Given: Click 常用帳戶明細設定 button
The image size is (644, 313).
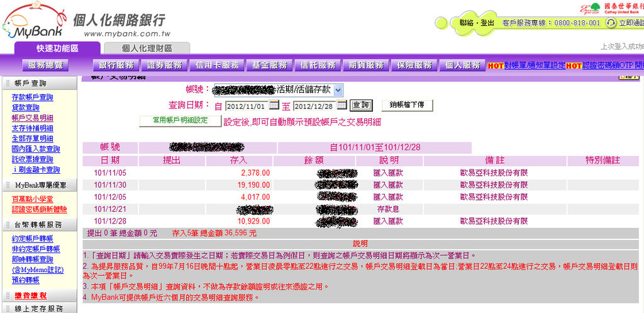Looking at the screenshot, I should point(180,121).
